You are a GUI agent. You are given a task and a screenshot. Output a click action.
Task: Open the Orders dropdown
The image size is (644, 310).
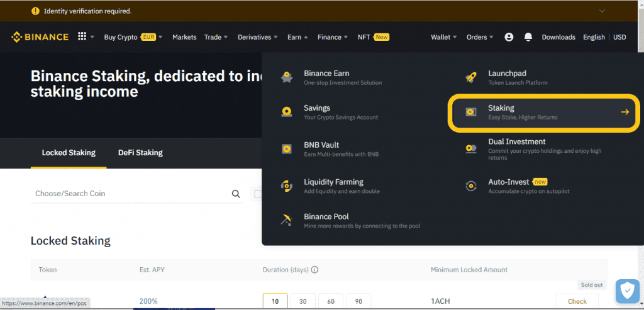pyautogui.click(x=480, y=37)
